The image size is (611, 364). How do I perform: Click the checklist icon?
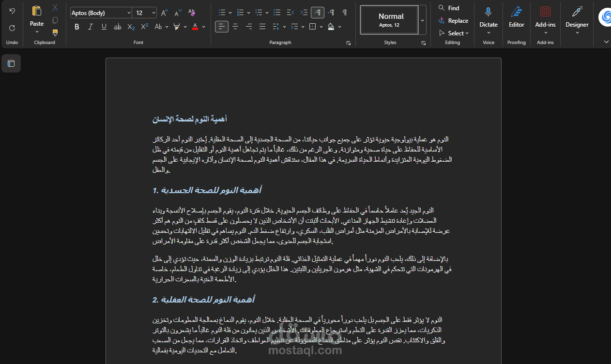click(x=277, y=12)
